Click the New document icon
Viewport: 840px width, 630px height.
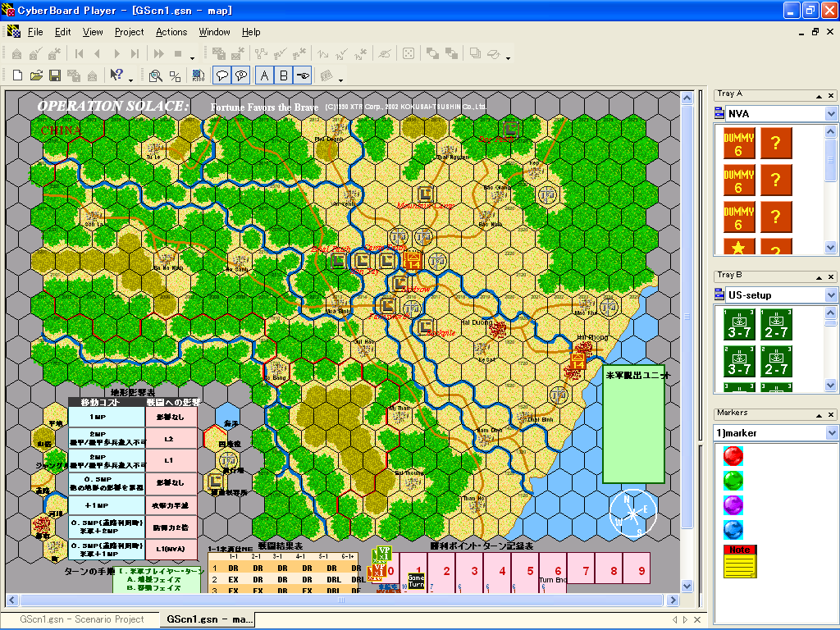pyautogui.click(x=17, y=75)
